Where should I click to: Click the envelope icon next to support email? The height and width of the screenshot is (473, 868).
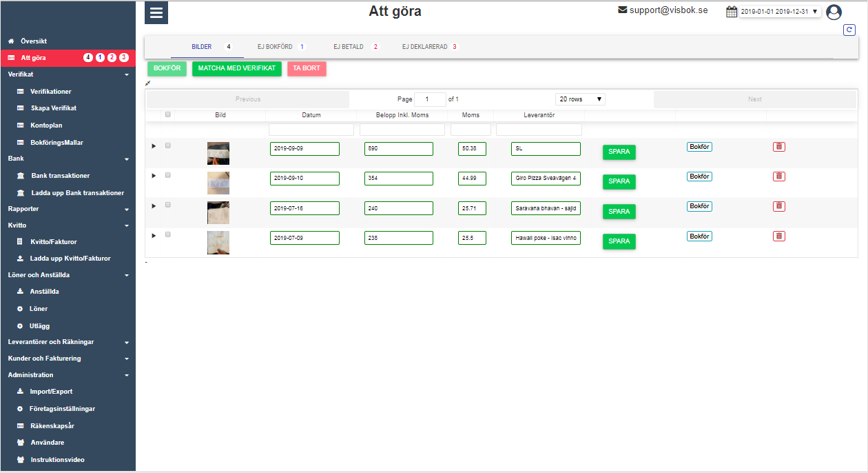pyautogui.click(x=623, y=10)
